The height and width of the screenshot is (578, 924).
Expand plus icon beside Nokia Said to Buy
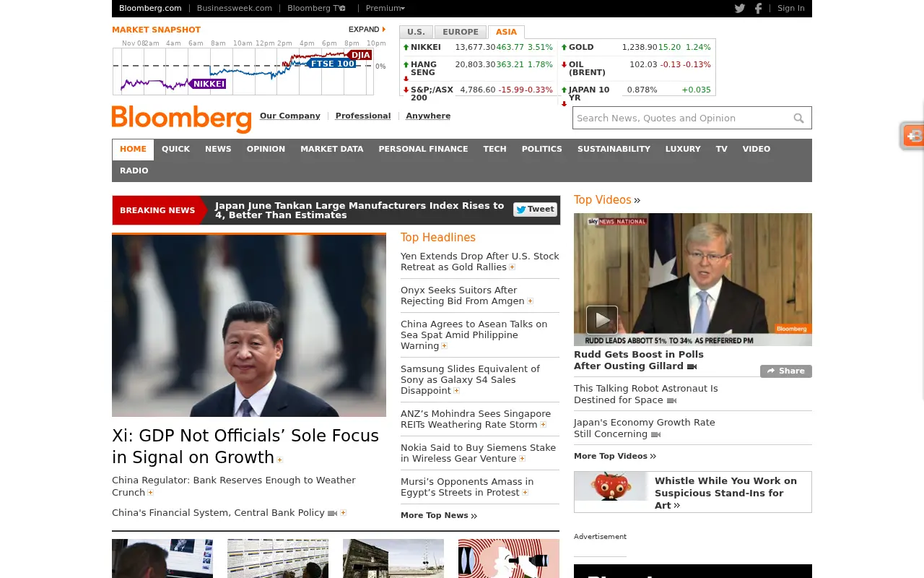click(x=523, y=459)
